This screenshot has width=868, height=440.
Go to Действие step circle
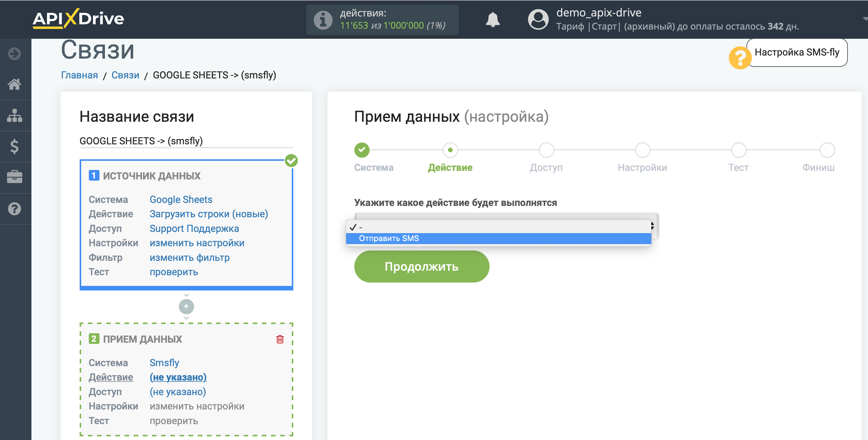[x=450, y=150]
